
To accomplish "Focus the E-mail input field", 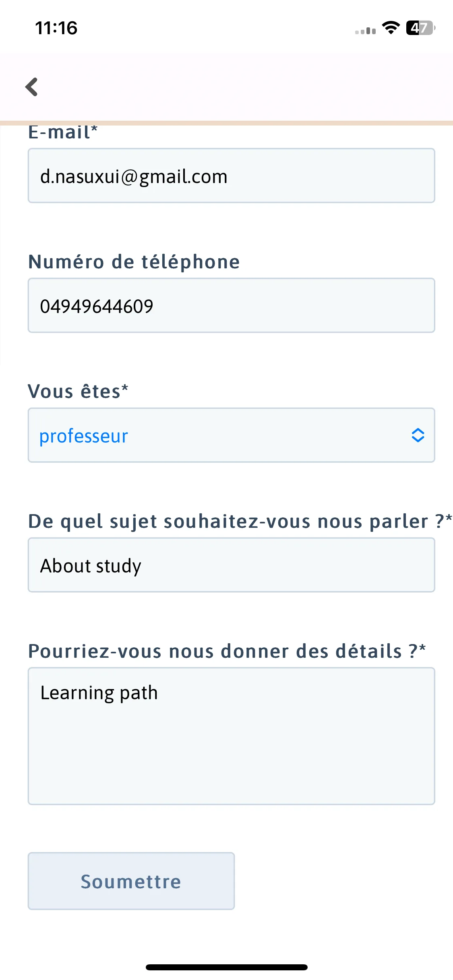I will click(x=231, y=176).
